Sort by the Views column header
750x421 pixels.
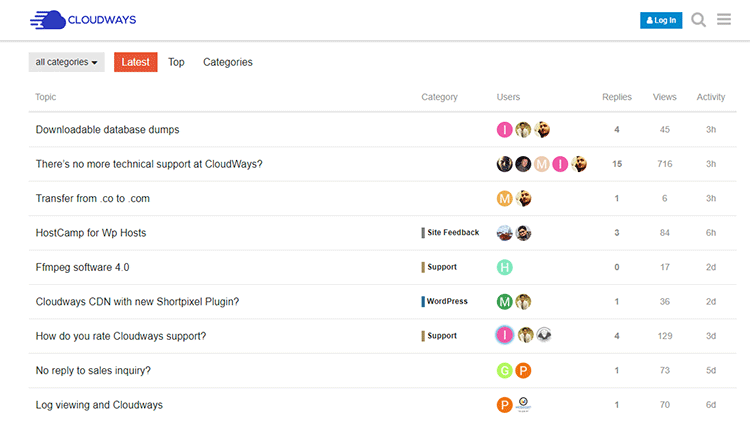click(664, 97)
